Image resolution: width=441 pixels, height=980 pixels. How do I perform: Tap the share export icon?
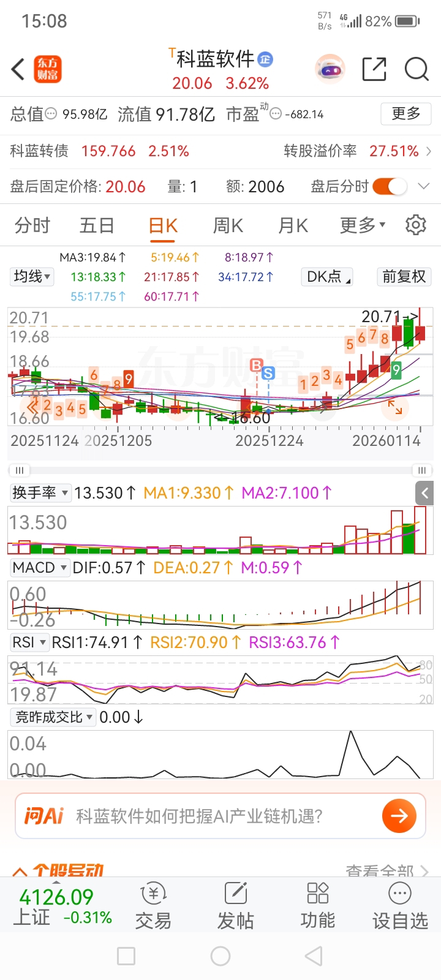click(374, 69)
